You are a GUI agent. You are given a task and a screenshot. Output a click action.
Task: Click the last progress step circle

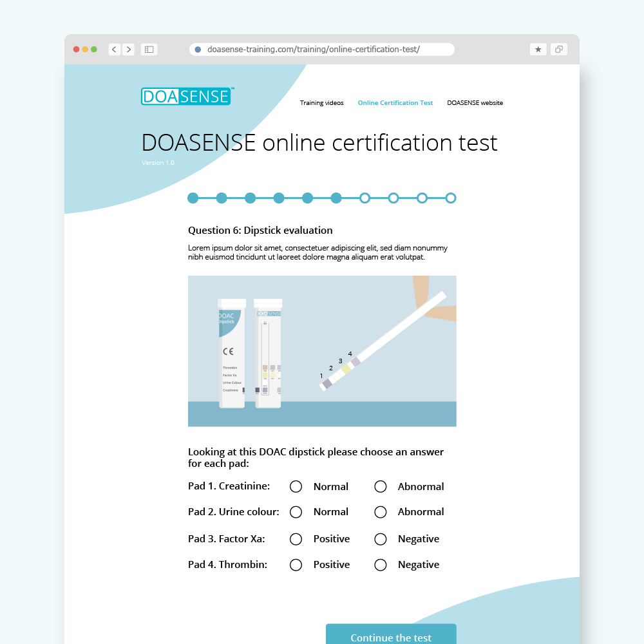(x=451, y=198)
